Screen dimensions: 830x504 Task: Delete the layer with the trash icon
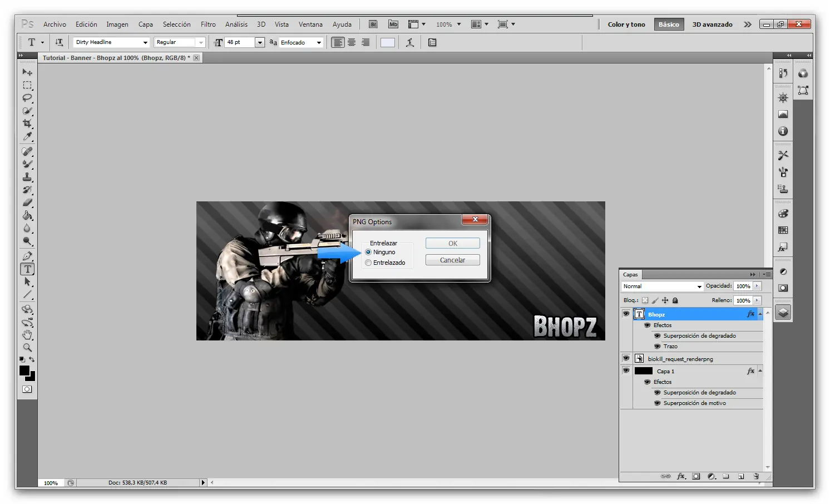point(757,476)
